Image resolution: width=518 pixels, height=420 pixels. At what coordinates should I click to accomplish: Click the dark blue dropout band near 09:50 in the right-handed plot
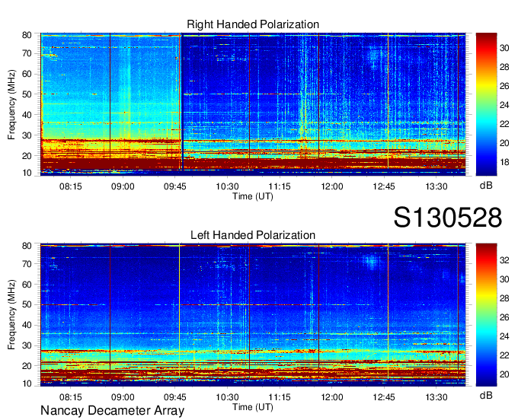[x=182, y=102]
